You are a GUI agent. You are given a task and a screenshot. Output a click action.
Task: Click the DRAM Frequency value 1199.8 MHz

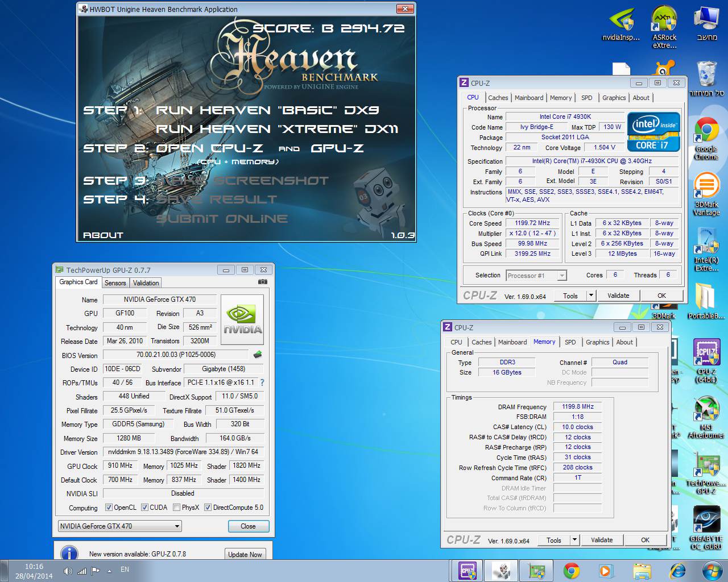click(578, 406)
